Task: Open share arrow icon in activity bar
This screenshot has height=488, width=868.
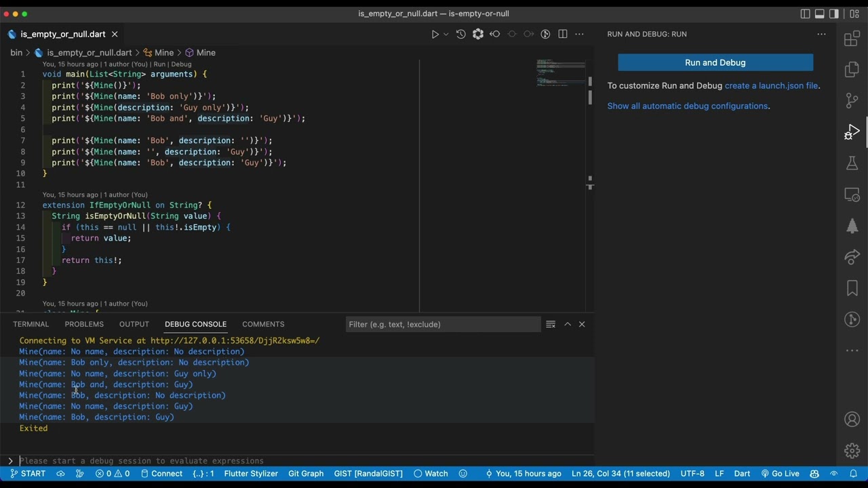Action: 852,257
